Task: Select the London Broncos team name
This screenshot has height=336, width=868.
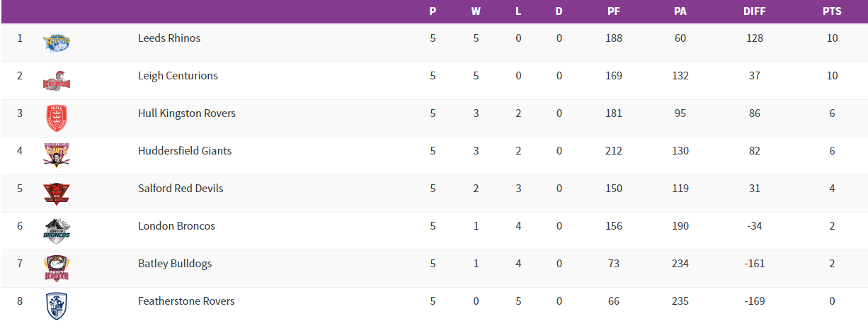Action: tap(176, 226)
